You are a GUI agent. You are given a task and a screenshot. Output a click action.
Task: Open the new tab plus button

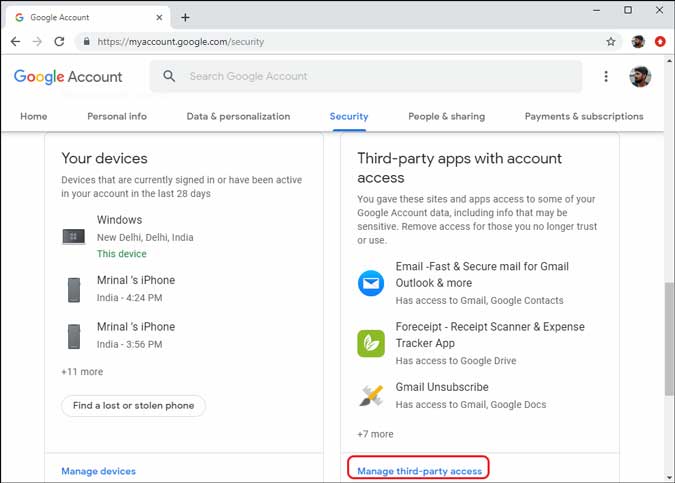pos(185,17)
